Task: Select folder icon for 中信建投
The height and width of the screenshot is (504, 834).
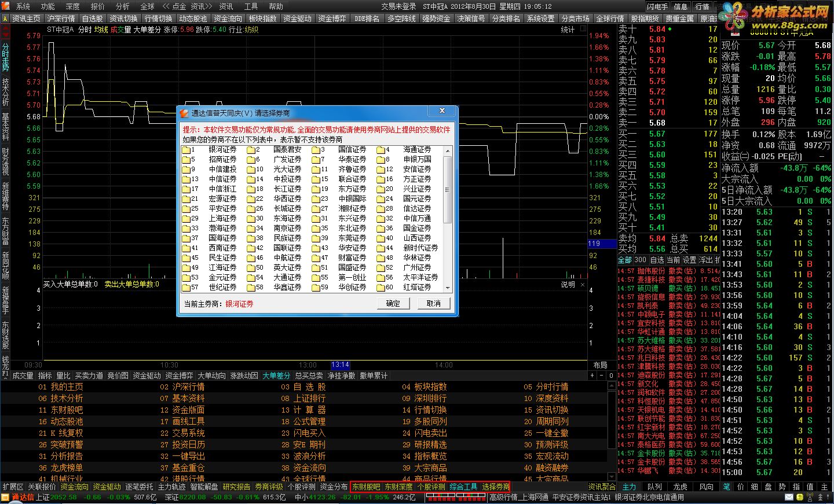Action: point(186,170)
